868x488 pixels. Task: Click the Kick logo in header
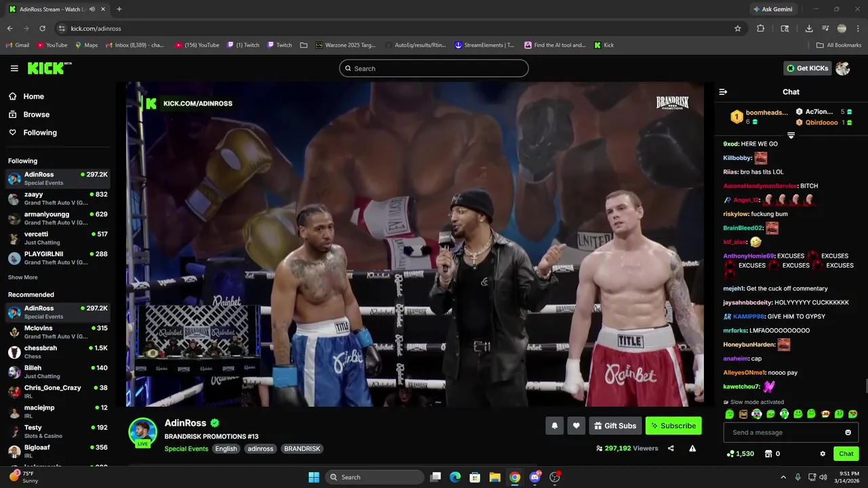[50, 68]
